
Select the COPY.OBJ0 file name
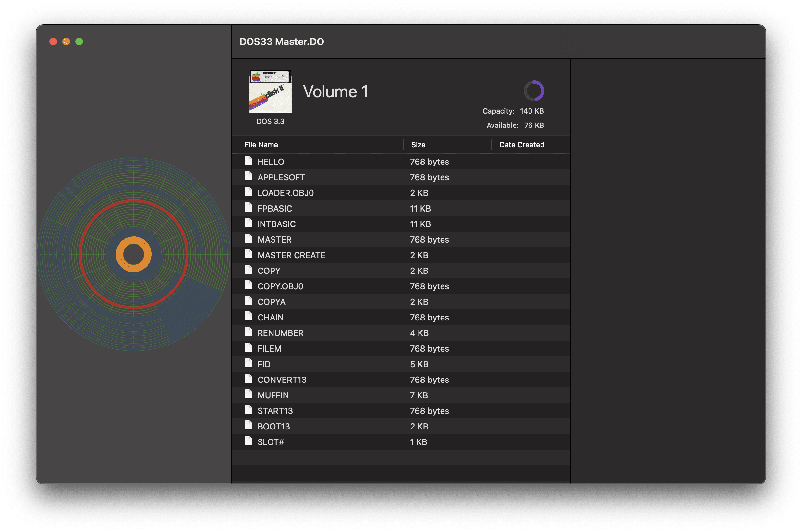pos(280,287)
